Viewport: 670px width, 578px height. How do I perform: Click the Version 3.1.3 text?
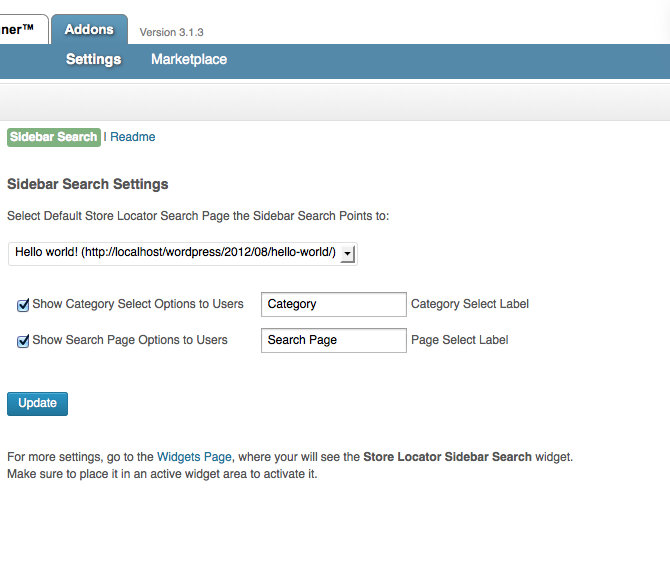coord(172,32)
